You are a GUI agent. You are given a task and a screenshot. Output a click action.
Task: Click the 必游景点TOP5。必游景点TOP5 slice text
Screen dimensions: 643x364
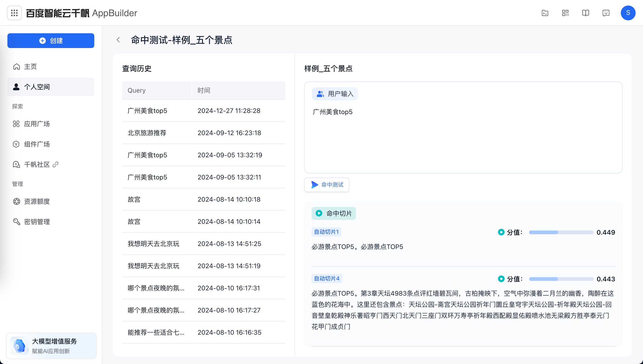pos(357,247)
